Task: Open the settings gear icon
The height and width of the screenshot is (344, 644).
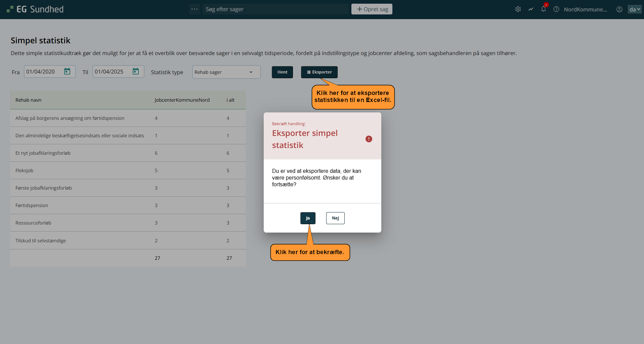Action: tap(518, 9)
